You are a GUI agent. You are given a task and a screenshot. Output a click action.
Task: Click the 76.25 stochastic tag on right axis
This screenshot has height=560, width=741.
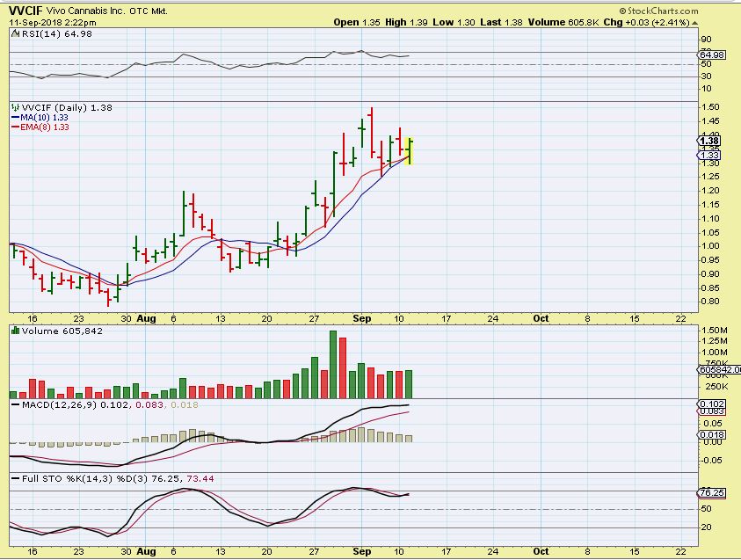711,493
